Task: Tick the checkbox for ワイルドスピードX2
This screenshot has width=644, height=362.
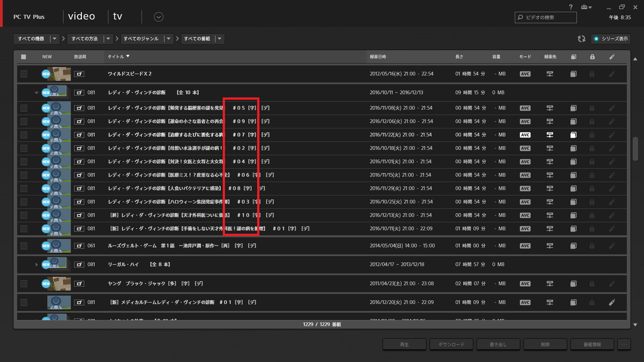Action: tap(24, 74)
